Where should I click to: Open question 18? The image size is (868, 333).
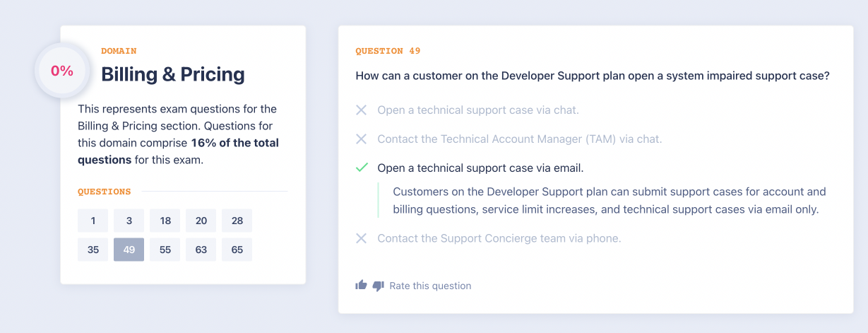[x=165, y=221]
